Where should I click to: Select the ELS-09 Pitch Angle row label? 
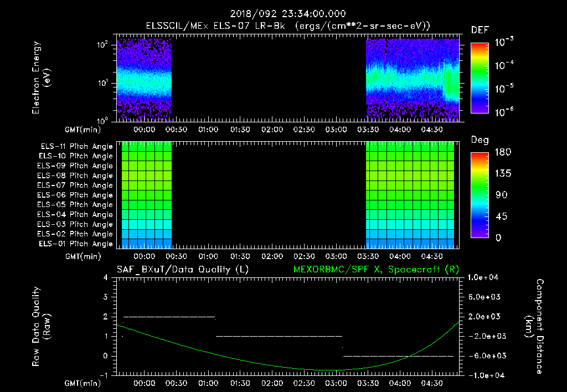point(75,166)
